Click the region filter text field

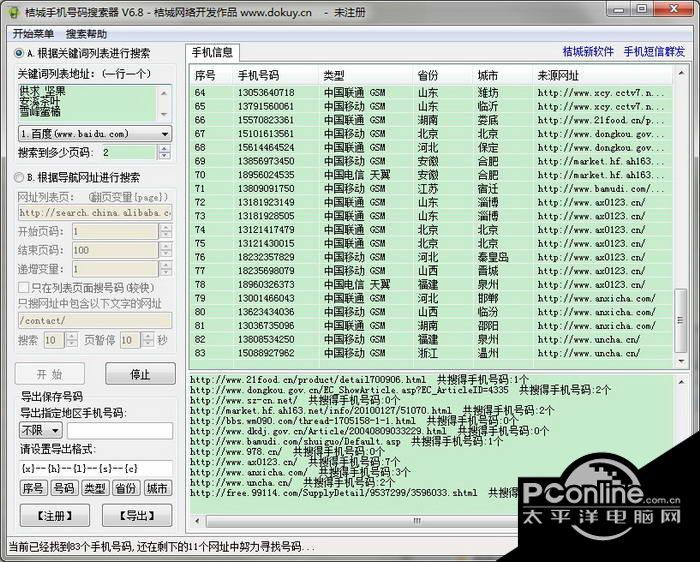120,430
